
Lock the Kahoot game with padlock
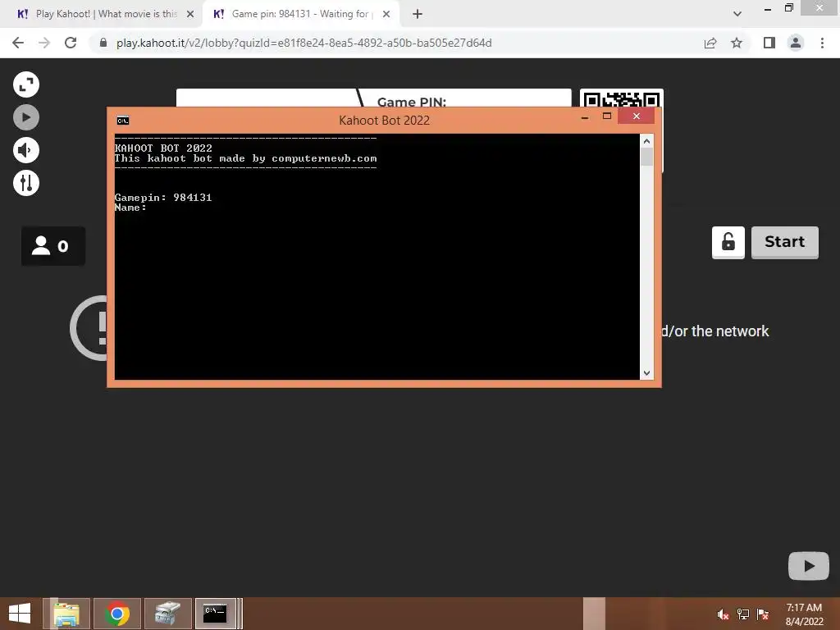pyautogui.click(x=728, y=242)
